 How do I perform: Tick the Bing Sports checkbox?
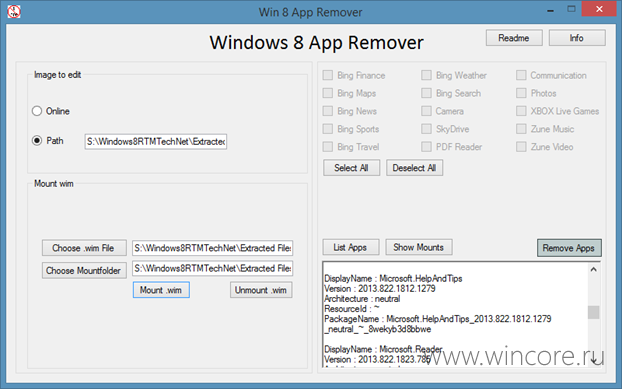point(328,129)
